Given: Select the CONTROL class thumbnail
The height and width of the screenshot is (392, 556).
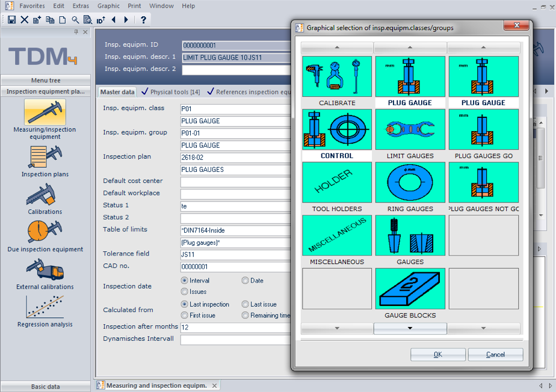Looking at the screenshot, I should (337, 129).
